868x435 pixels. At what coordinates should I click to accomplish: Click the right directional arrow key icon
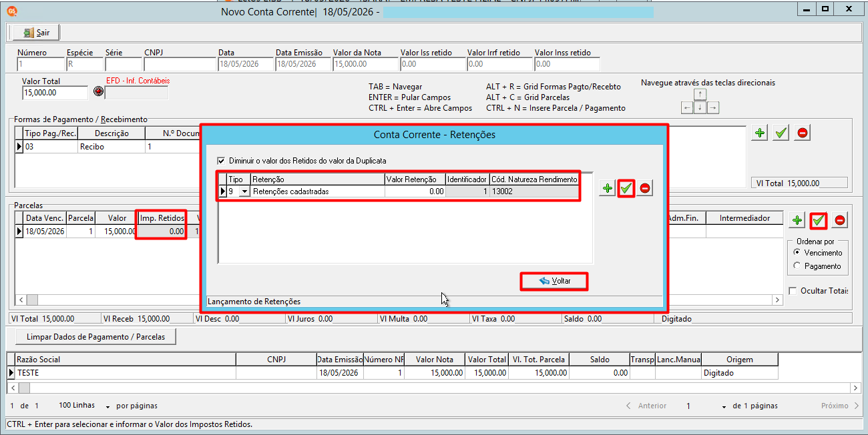712,107
